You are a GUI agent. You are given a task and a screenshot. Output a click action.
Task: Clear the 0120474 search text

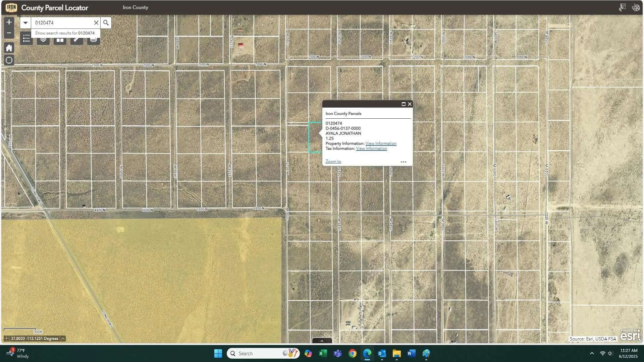tap(96, 23)
